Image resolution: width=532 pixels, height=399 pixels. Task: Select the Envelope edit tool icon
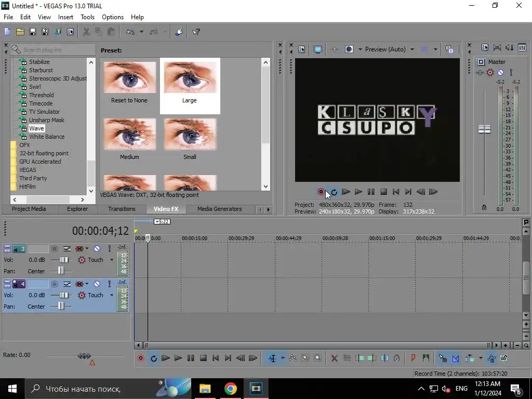pos(292,358)
